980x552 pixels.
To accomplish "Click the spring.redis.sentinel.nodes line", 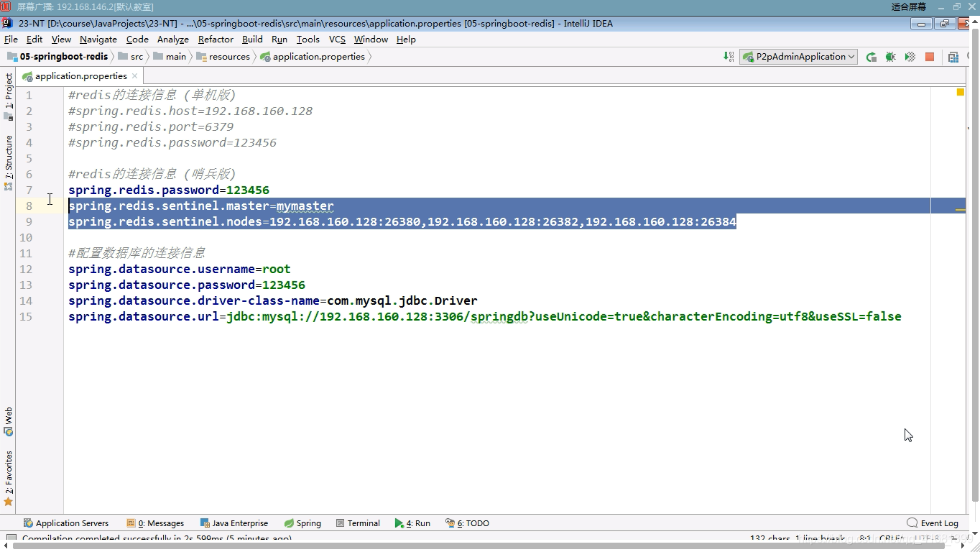I will [x=402, y=221].
